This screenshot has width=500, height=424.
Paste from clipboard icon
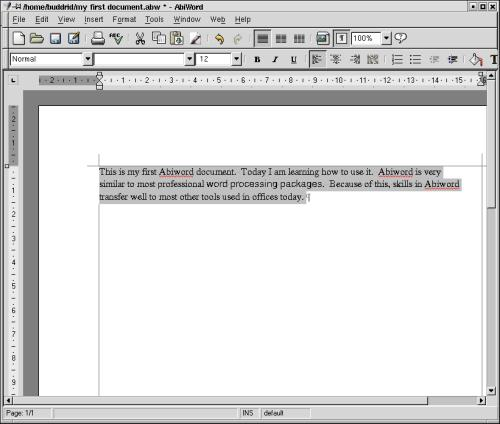pos(177,38)
